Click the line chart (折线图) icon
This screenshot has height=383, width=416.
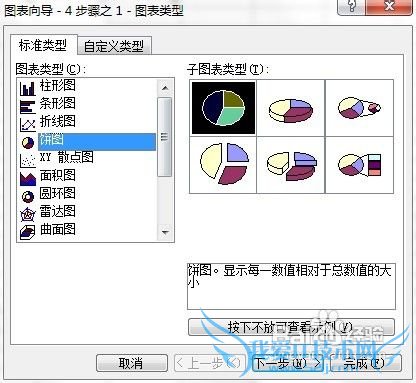coord(28,124)
